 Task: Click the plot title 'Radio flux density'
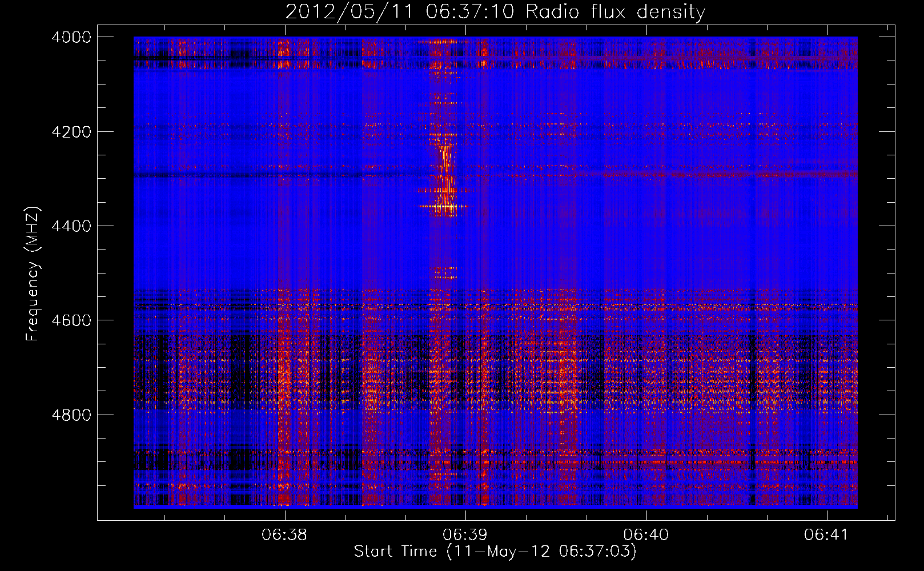(x=616, y=11)
